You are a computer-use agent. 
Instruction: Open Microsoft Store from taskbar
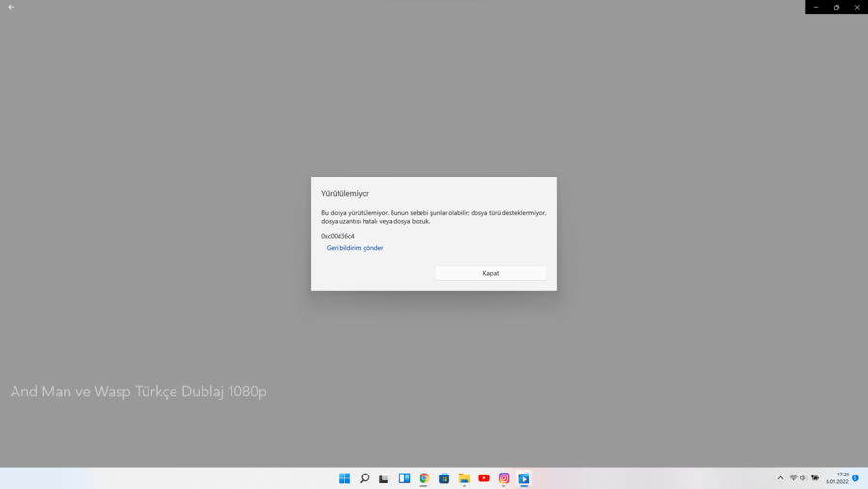(x=444, y=478)
